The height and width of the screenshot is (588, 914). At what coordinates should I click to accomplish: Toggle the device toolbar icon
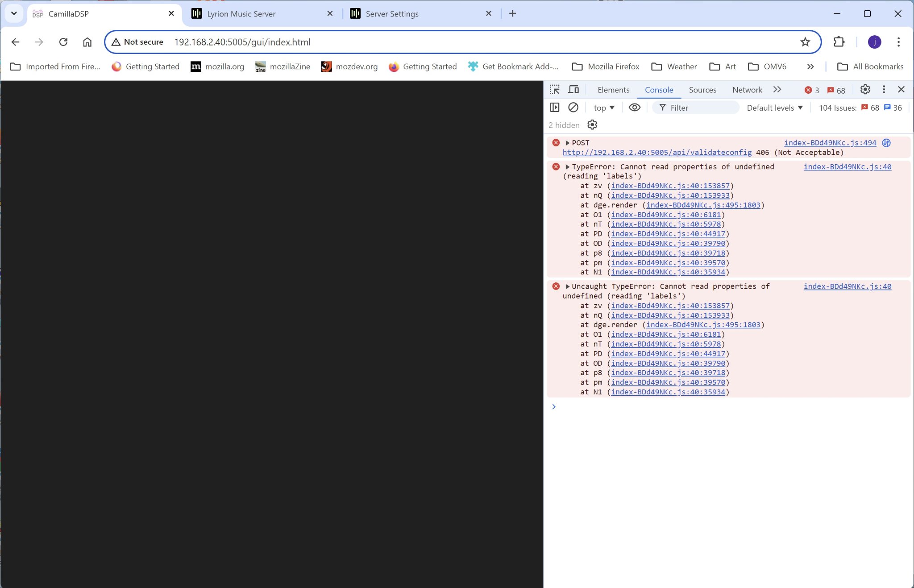click(x=573, y=90)
